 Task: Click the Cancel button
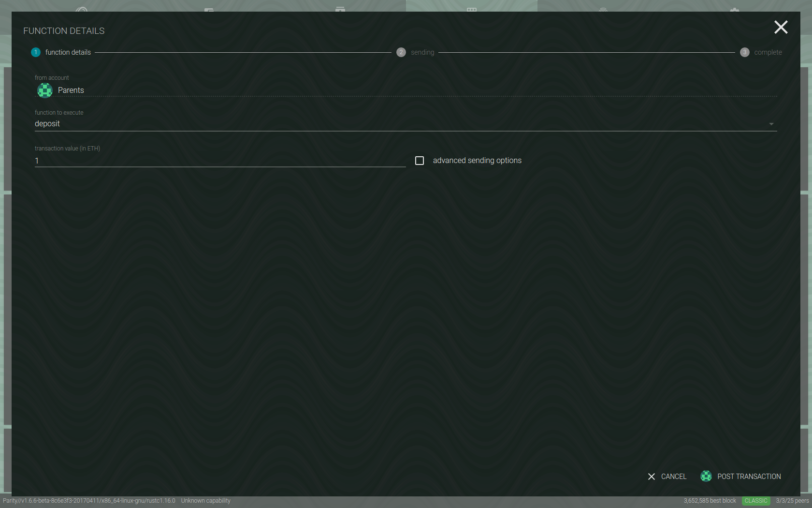(x=667, y=477)
